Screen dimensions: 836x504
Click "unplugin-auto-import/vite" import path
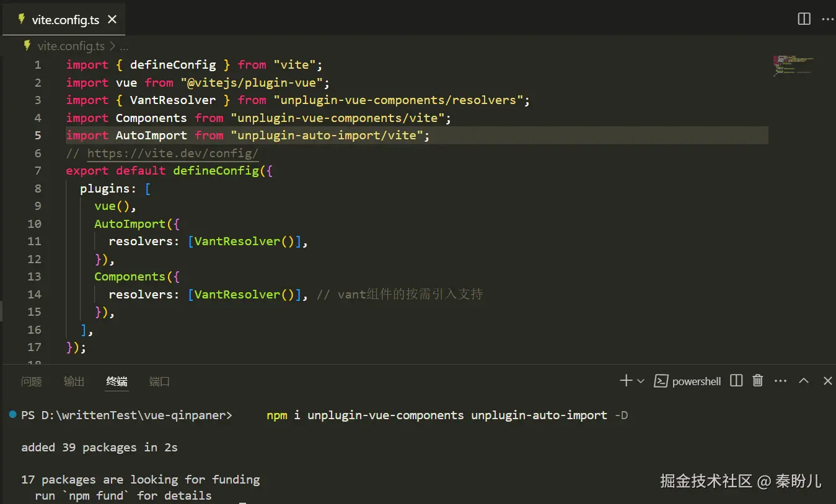(x=327, y=135)
